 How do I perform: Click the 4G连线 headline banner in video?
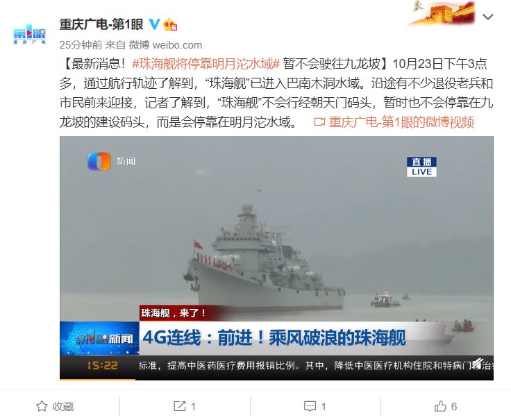tap(274, 337)
